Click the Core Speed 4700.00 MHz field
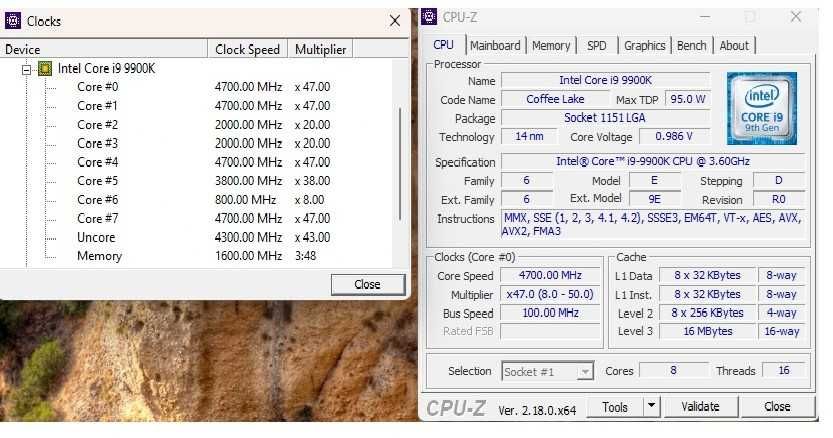The height and width of the screenshot is (438, 833). 550,275
